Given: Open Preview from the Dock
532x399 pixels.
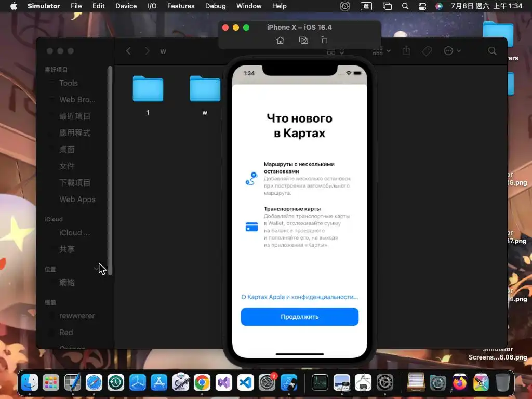Looking at the screenshot, I should point(342,383).
